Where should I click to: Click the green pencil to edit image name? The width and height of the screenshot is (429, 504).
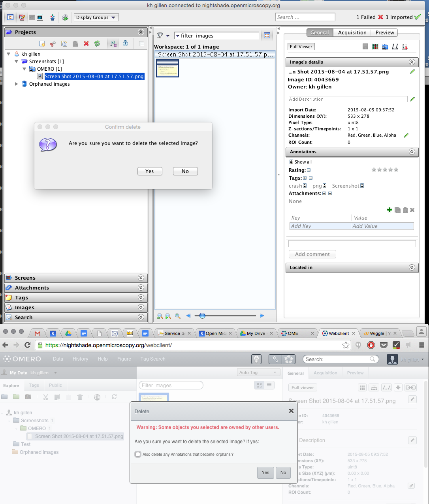[x=412, y=71]
